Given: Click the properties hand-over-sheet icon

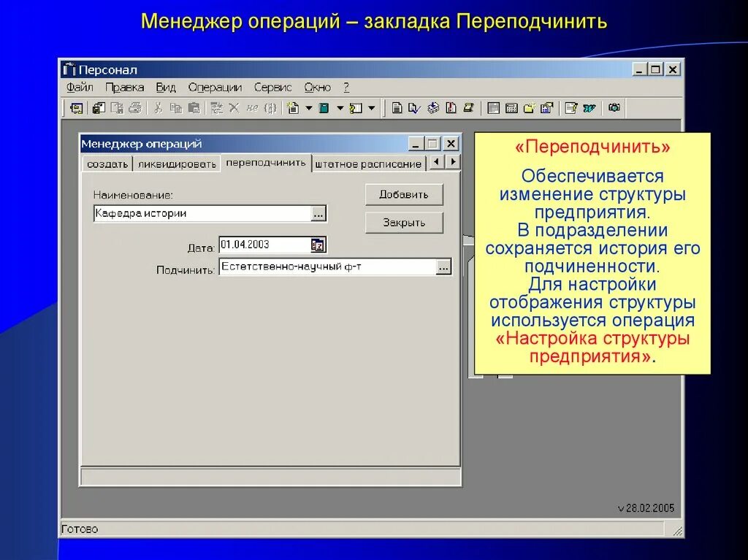Looking at the screenshot, I should 547,108.
